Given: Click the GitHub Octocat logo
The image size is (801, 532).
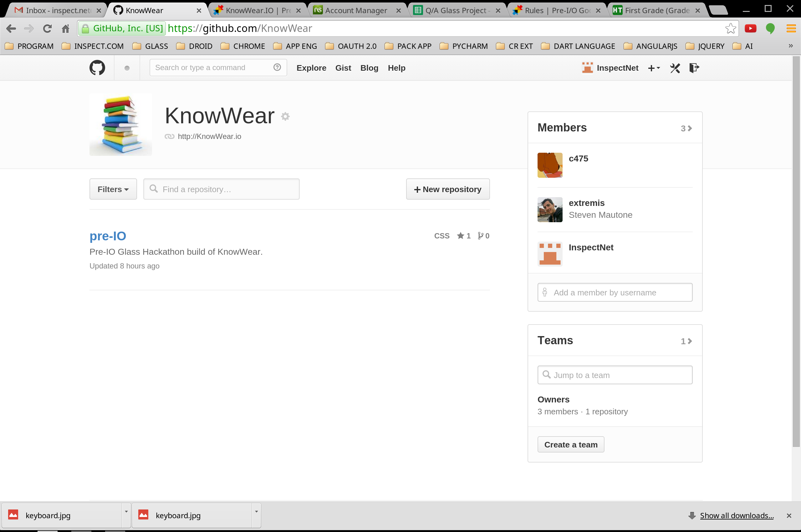Looking at the screenshot, I should pos(97,68).
